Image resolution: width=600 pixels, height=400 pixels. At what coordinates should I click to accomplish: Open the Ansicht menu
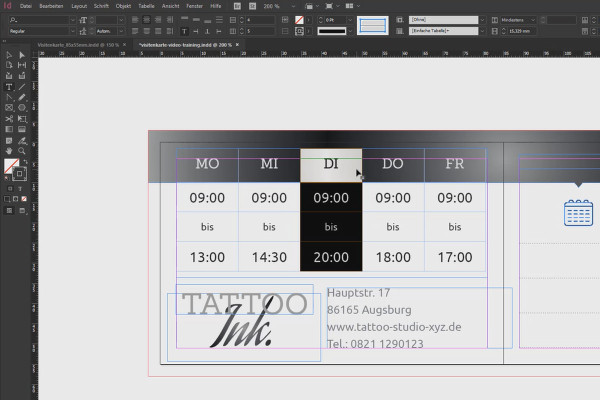click(x=170, y=6)
